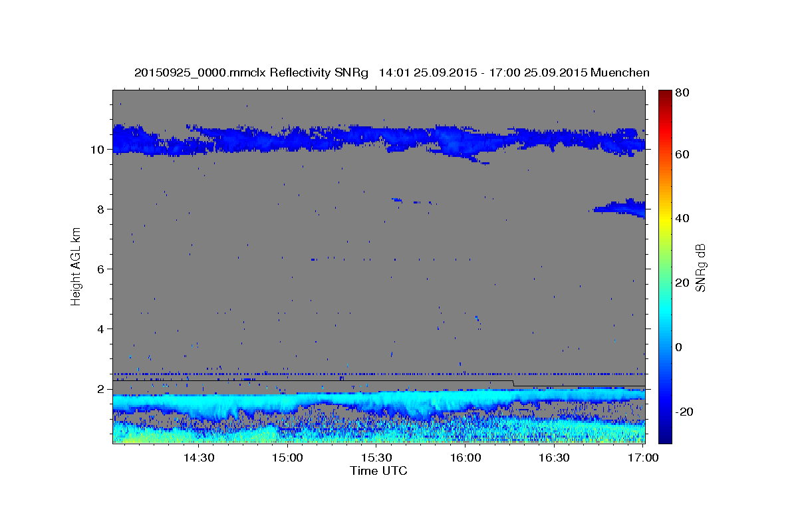Click the height axis tick label 10
Image resolution: width=798 pixels, height=532 pixels.
98,150
